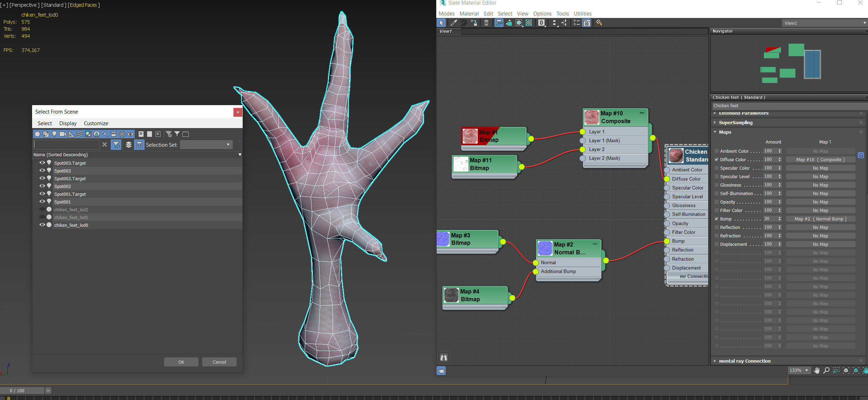Viewport: 868px width, 400px height.
Task: Enable the Specular Color map checkbox
Action: pyautogui.click(x=717, y=168)
